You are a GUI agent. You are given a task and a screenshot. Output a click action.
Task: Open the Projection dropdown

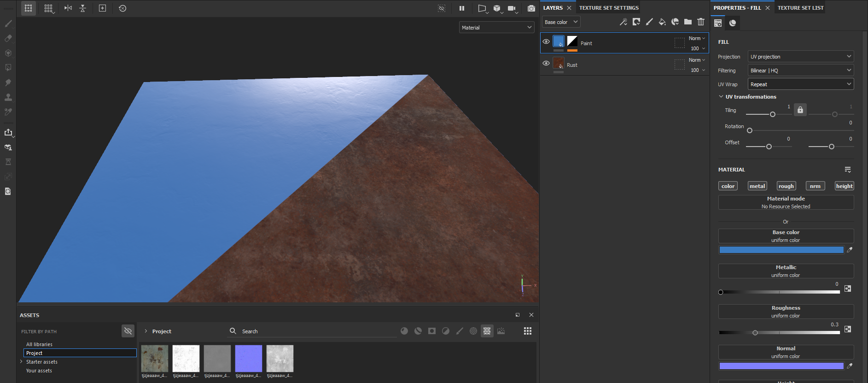(x=800, y=57)
